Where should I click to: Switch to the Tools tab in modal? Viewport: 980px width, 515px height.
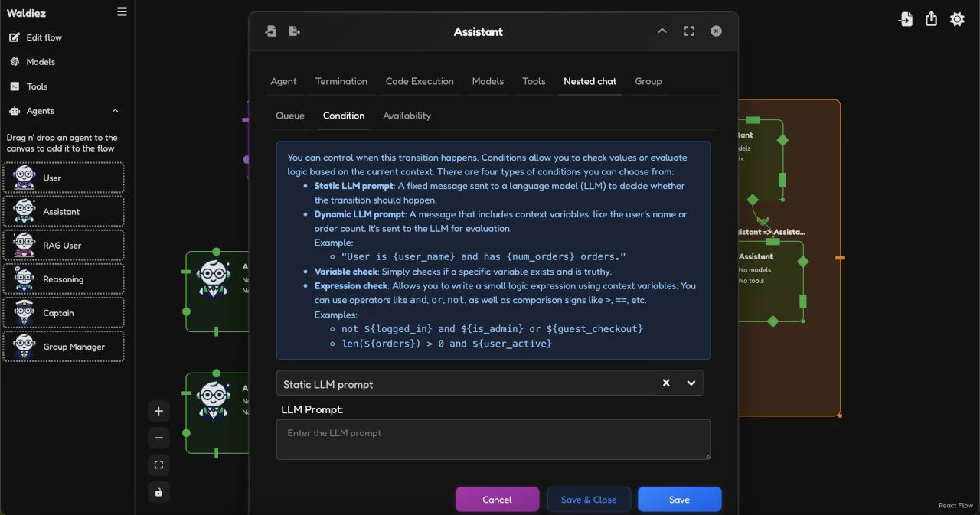pos(534,81)
